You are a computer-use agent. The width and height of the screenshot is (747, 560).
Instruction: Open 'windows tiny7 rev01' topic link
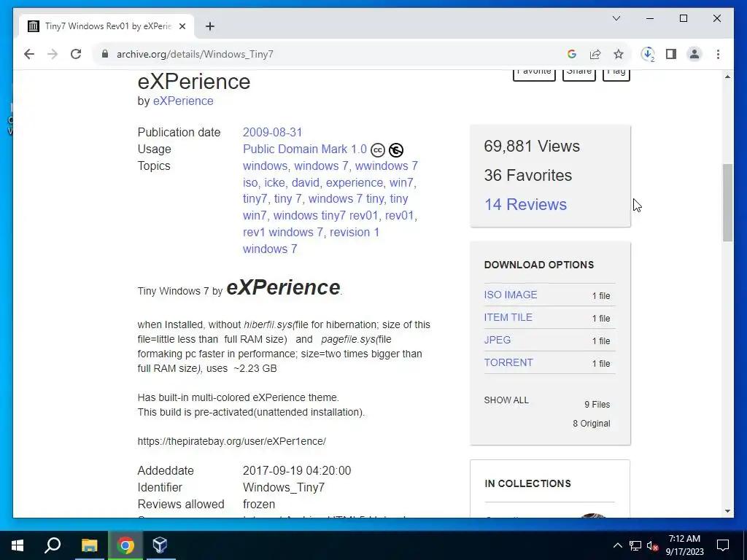coord(326,215)
